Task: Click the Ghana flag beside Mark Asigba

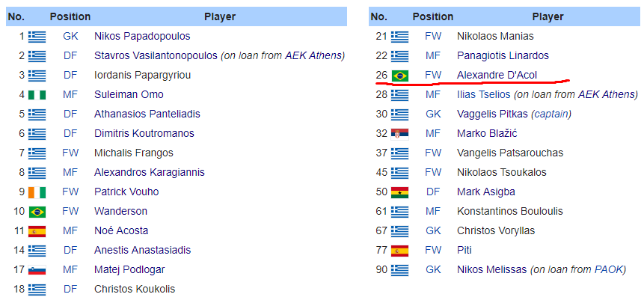Action: click(x=399, y=192)
